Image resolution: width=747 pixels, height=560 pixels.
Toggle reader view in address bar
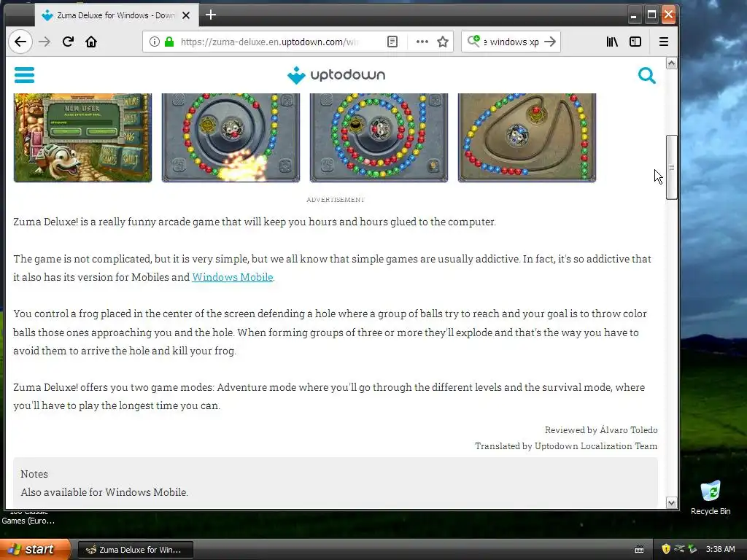click(x=392, y=42)
